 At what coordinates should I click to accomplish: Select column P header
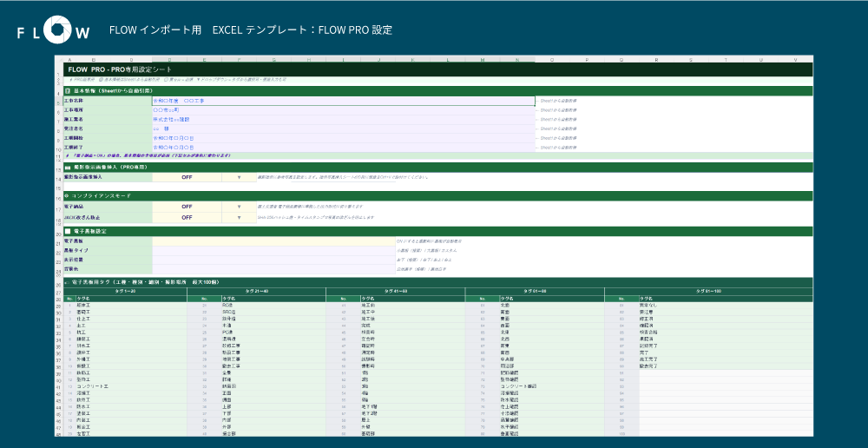[x=587, y=59]
